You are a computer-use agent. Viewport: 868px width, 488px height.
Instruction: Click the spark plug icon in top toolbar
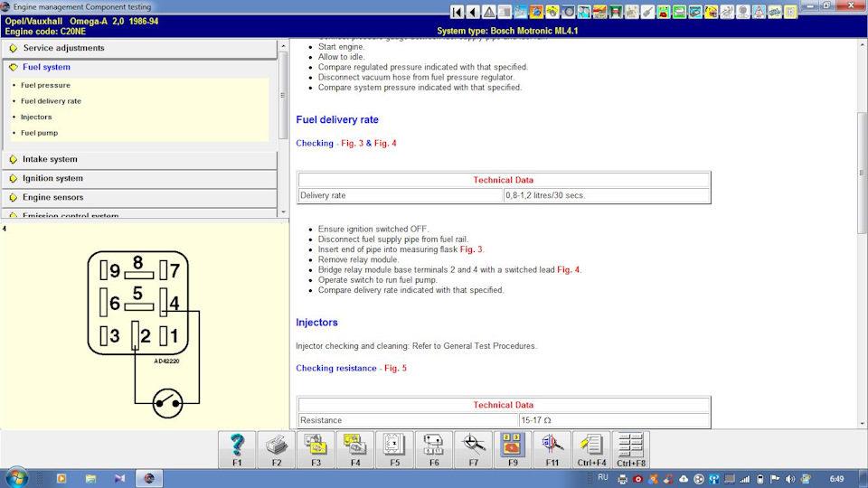click(x=647, y=12)
